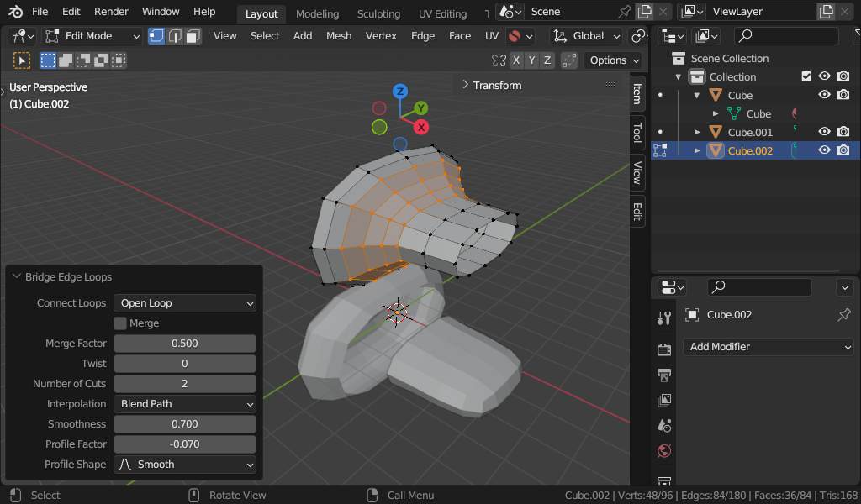This screenshot has height=504, width=861.
Task: Open the File menu
Action: click(x=40, y=12)
